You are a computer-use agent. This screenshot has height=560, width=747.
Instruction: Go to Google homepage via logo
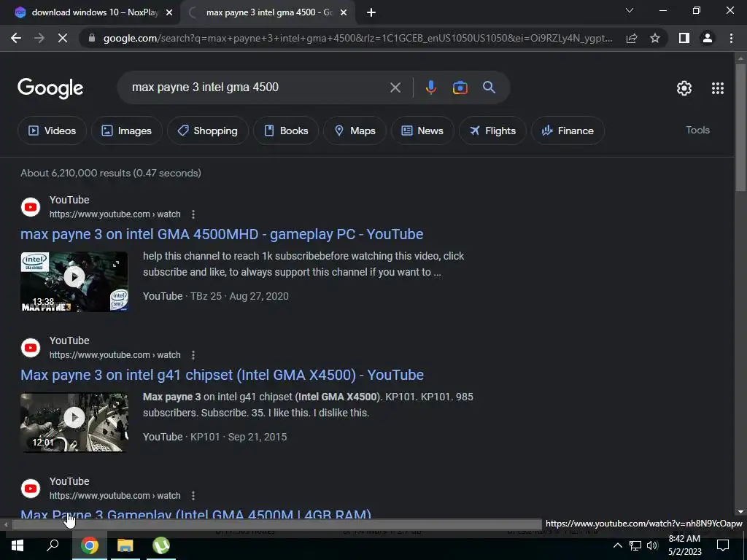[50, 88]
